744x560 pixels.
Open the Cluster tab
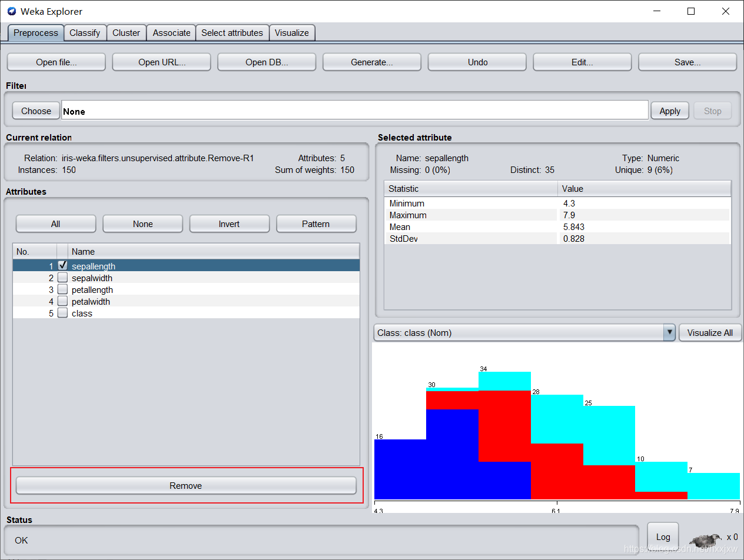[x=127, y=33]
